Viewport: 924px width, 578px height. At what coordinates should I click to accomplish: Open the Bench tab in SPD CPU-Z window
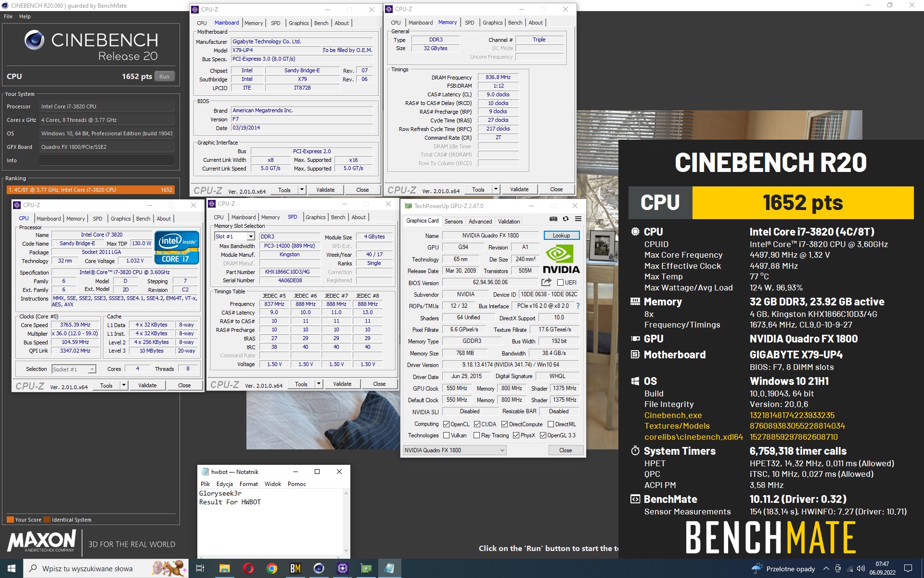click(x=338, y=217)
